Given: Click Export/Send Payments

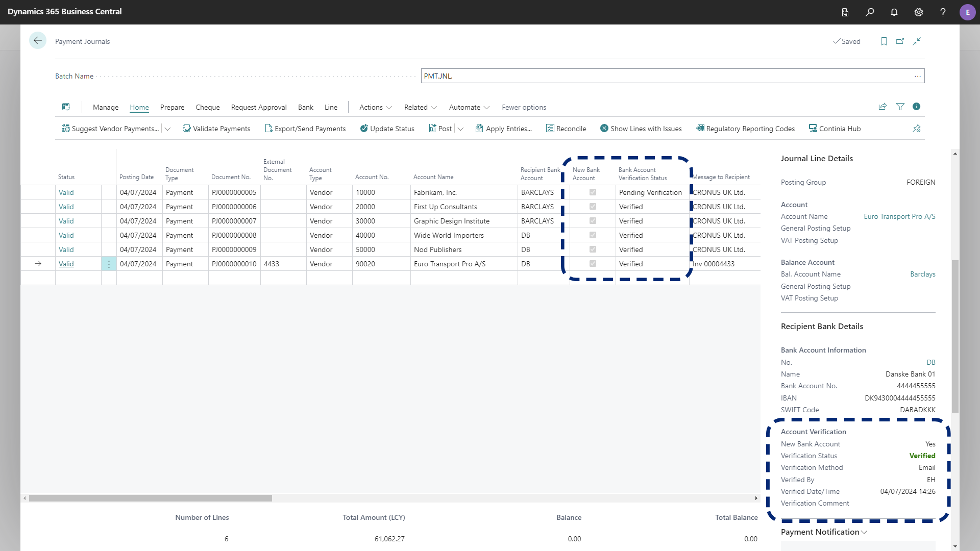Looking at the screenshot, I should [305, 129].
